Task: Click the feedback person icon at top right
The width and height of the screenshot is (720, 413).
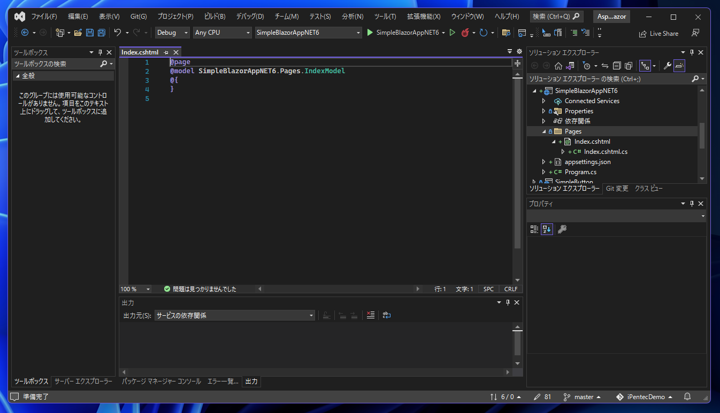Action: pyautogui.click(x=696, y=33)
